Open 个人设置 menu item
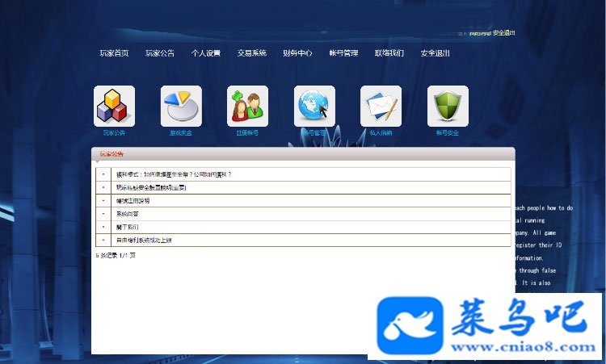This screenshot has width=606, height=364. click(206, 53)
